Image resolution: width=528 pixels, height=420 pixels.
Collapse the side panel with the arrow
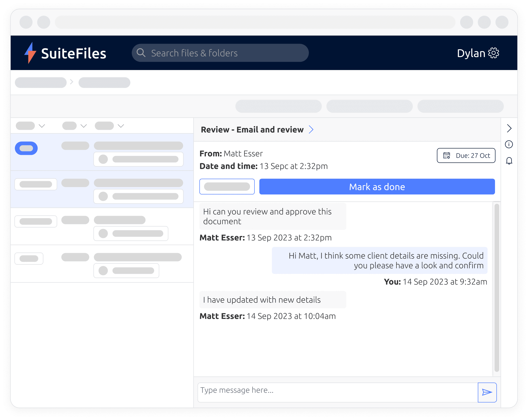point(509,128)
